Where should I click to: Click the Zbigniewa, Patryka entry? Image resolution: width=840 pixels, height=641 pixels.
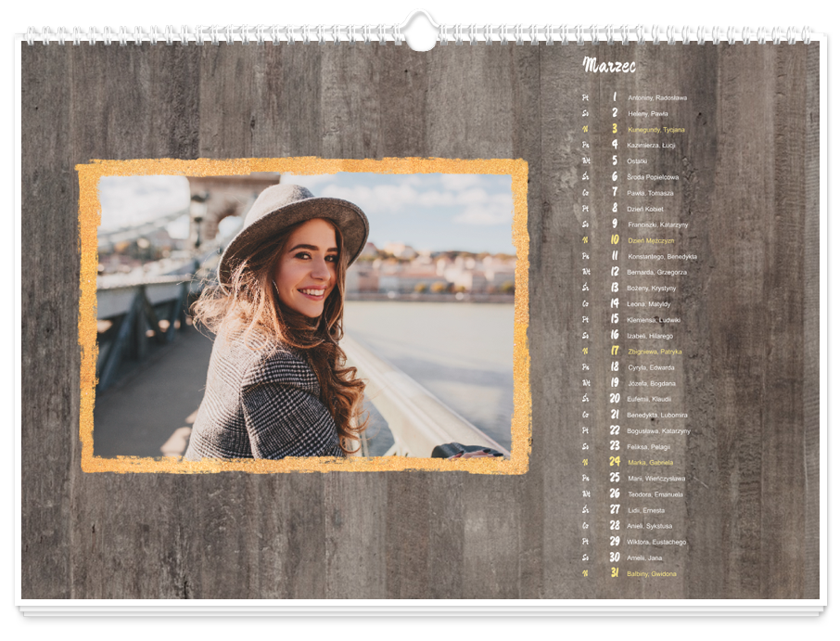coord(655,352)
